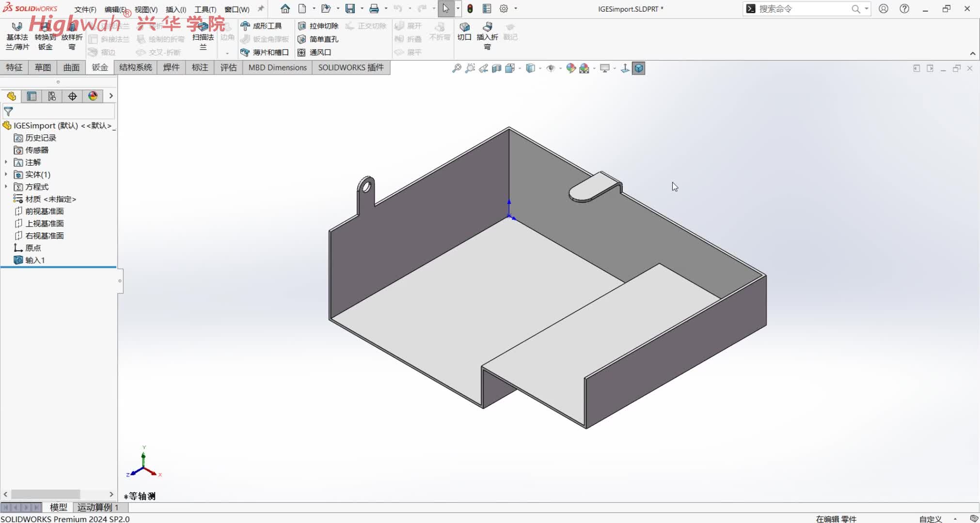
Task: Open Edit Appearance color ball icon
Action: tap(571, 68)
